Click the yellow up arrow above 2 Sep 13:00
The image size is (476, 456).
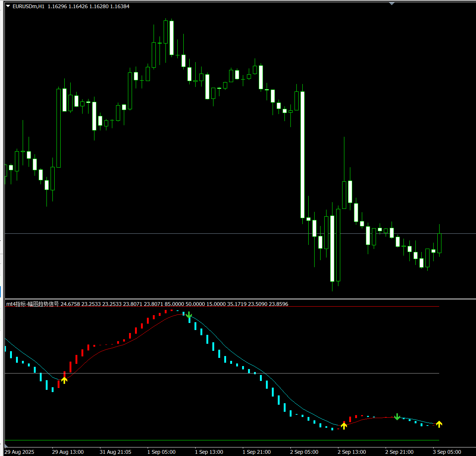(x=344, y=426)
